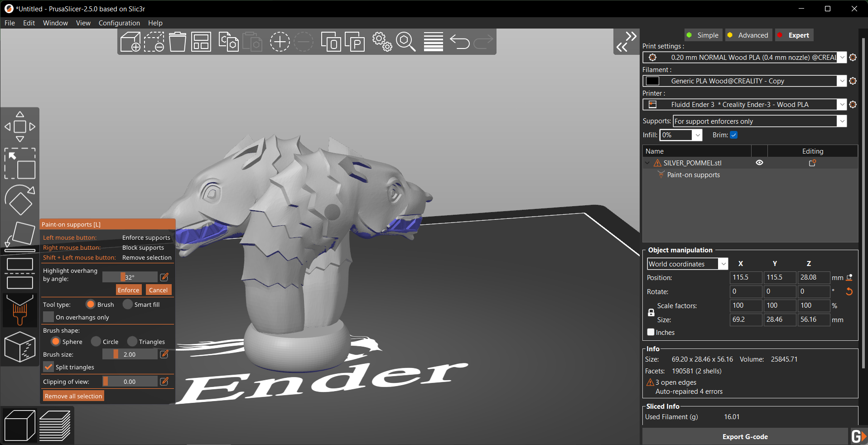Open Supports dropdown
The height and width of the screenshot is (445, 868).
pos(842,121)
